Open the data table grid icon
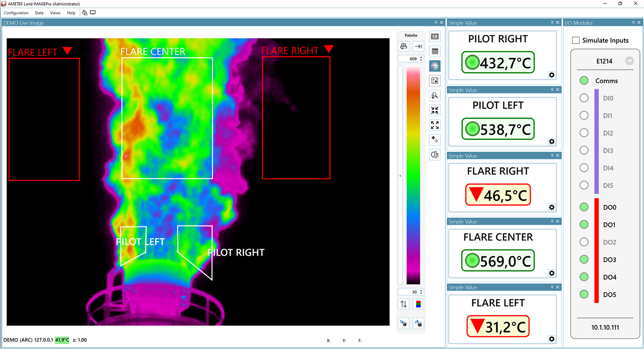The width and height of the screenshot is (644, 349). (435, 51)
